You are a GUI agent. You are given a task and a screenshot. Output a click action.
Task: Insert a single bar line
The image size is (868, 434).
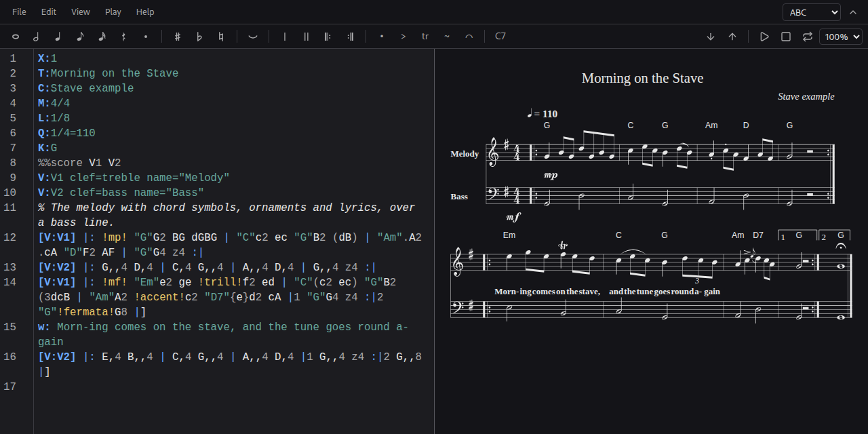click(285, 37)
